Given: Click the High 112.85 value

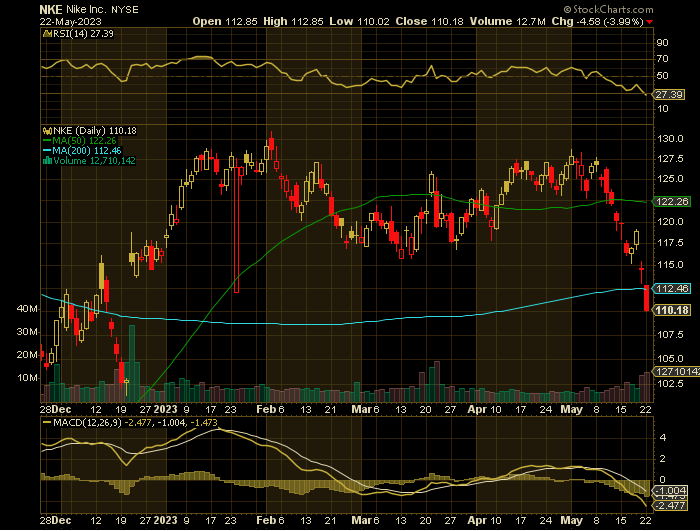Looking at the screenshot, I should tap(293, 21).
